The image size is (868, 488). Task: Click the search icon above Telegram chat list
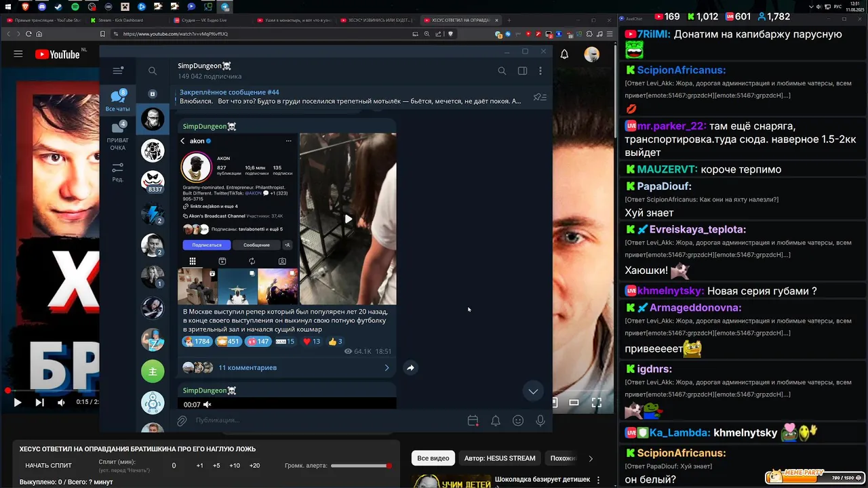153,70
